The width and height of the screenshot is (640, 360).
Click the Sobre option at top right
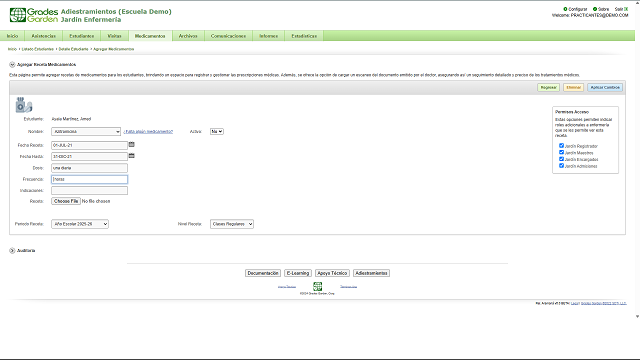(x=601, y=9)
